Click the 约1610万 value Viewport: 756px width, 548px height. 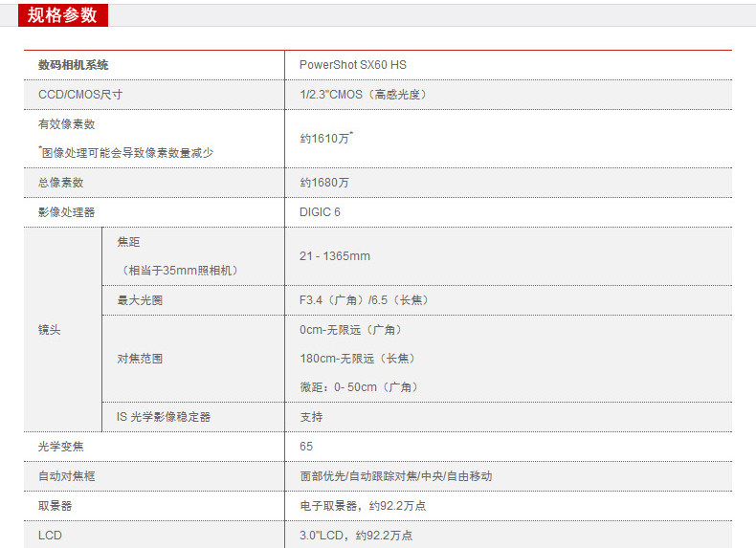coord(326,139)
